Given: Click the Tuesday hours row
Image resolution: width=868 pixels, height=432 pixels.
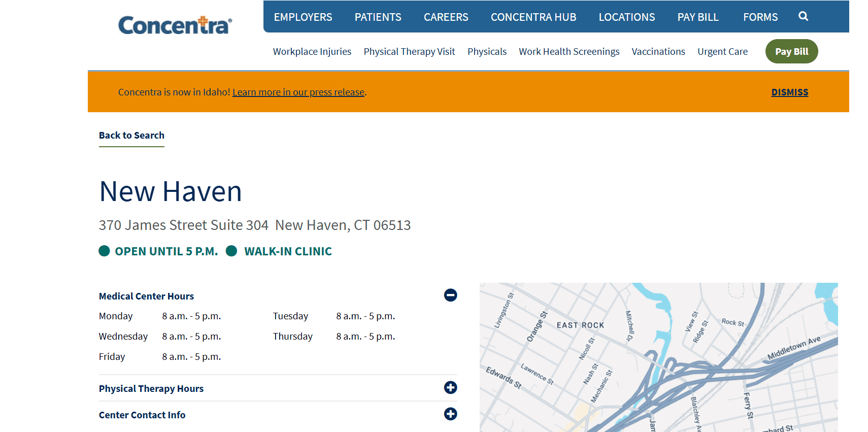Looking at the screenshot, I should (334, 316).
